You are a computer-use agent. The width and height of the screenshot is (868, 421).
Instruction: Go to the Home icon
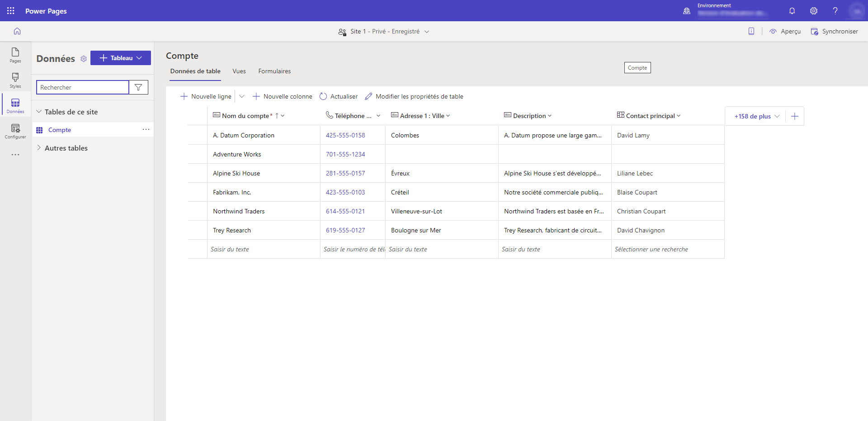[x=17, y=31]
